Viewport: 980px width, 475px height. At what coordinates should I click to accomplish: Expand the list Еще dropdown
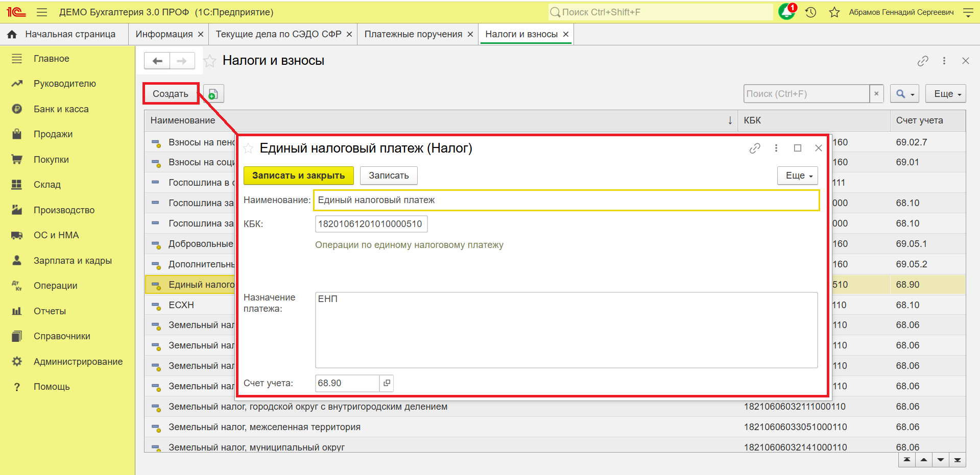(x=946, y=94)
